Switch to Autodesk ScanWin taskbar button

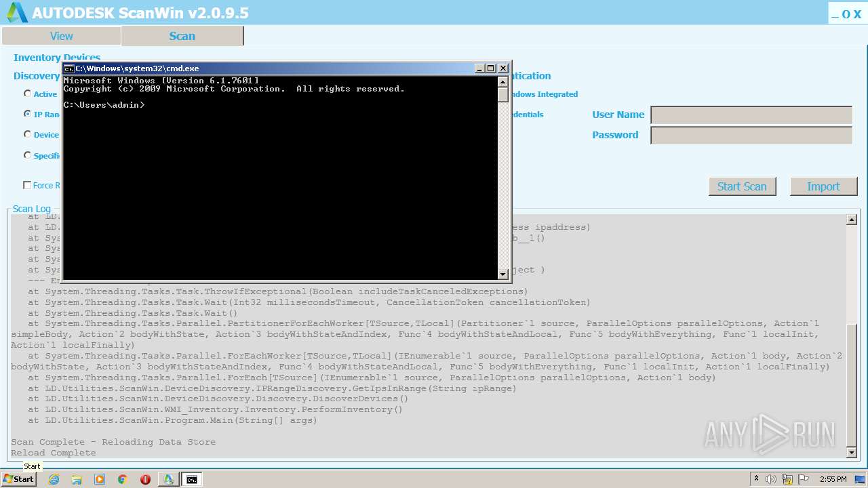pyautogui.click(x=168, y=479)
